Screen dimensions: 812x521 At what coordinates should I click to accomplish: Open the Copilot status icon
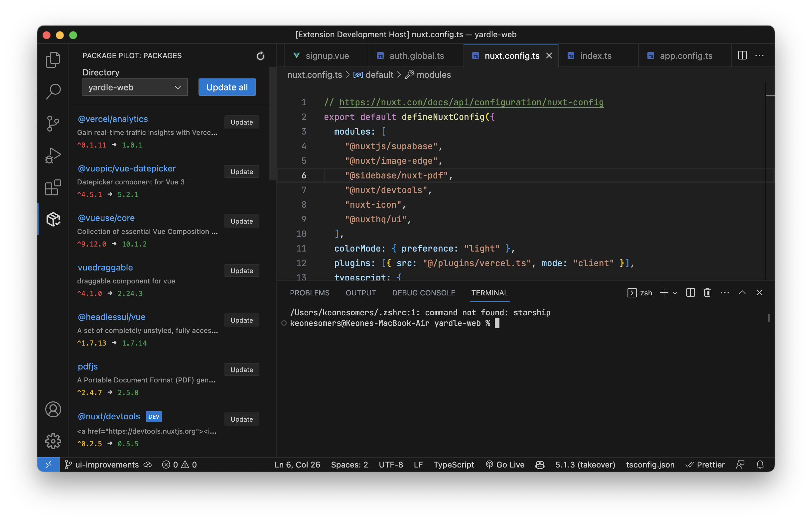click(540, 465)
